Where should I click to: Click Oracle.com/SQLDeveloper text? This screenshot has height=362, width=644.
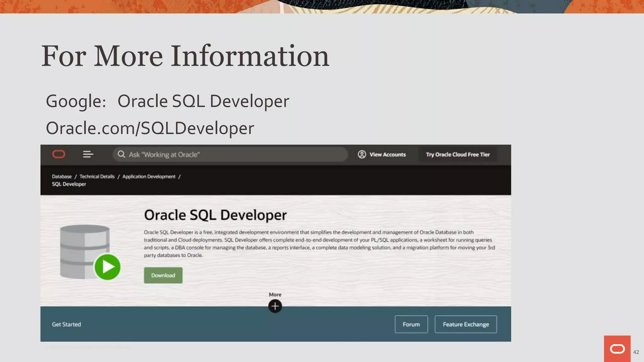pos(150,128)
